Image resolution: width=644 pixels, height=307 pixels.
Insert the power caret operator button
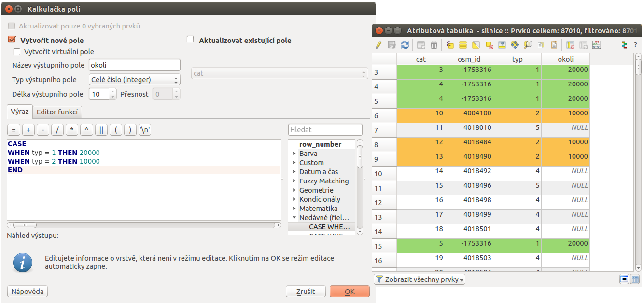pos(86,130)
